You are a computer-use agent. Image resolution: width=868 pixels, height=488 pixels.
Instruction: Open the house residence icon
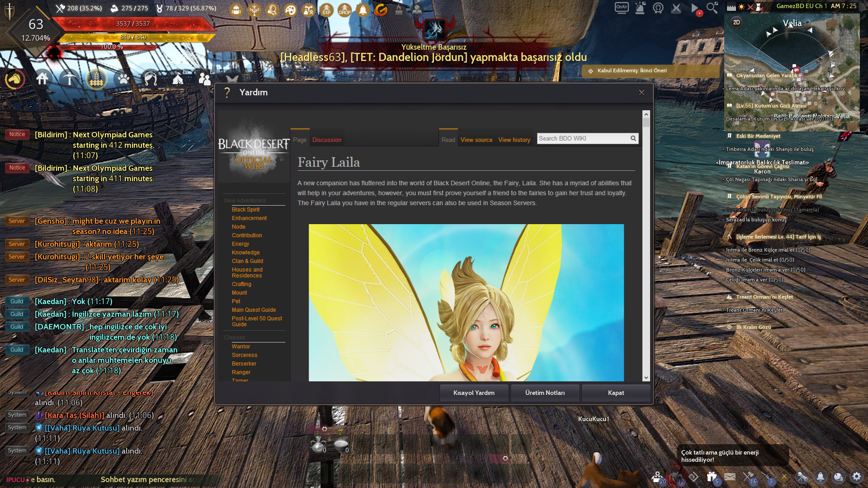pyautogui.click(x=42, y=79)
